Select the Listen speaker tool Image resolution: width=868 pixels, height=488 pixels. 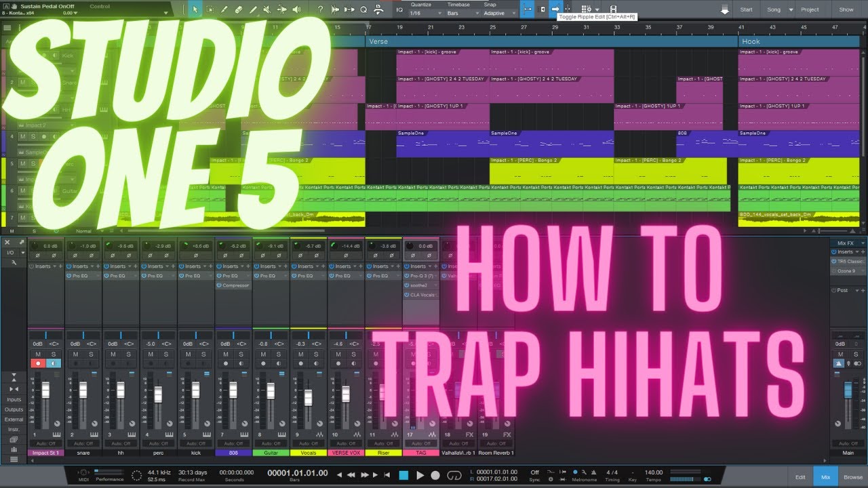pos(296,9)
